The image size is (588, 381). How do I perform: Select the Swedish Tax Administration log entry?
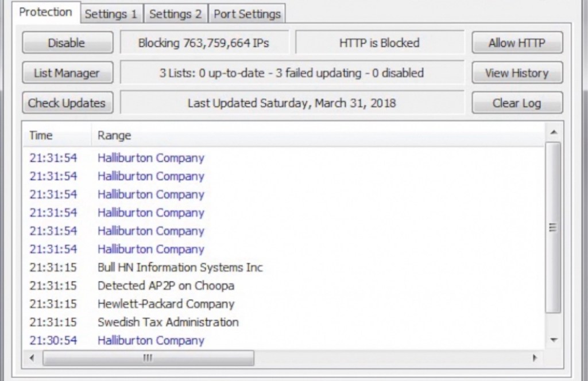[168, 322]
